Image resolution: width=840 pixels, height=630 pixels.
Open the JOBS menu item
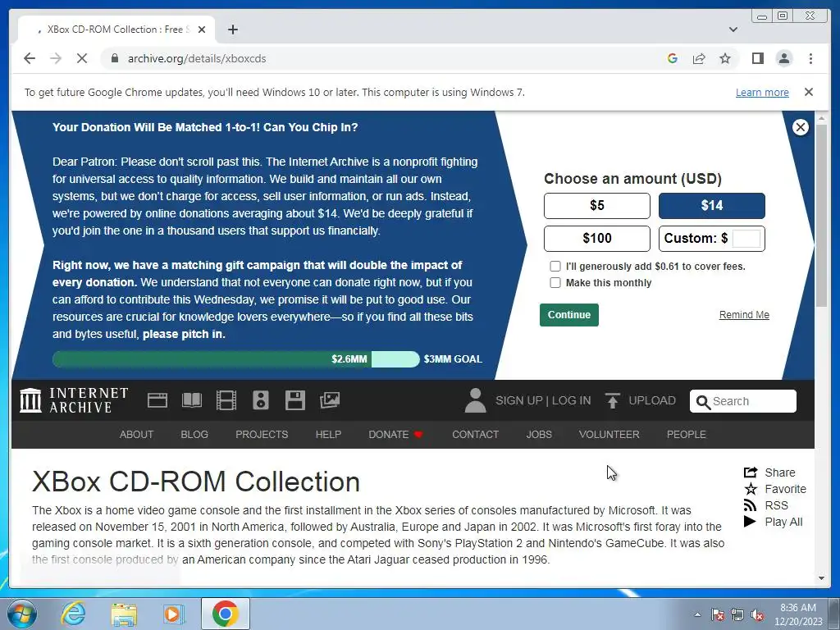point(539,435)
